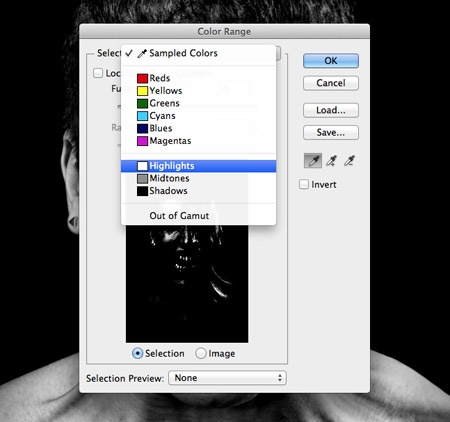Image resolution: width=450 pixels, height=422 pixels.
Task: Pick the Blues swatch icon
Action: pyautogui.click(x=142, y=128)
